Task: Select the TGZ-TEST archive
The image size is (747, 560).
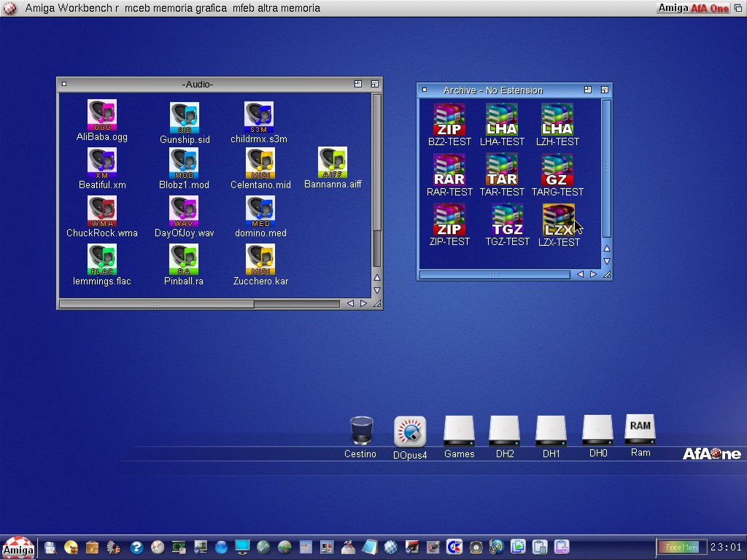Action: click(x=507, y=220)
